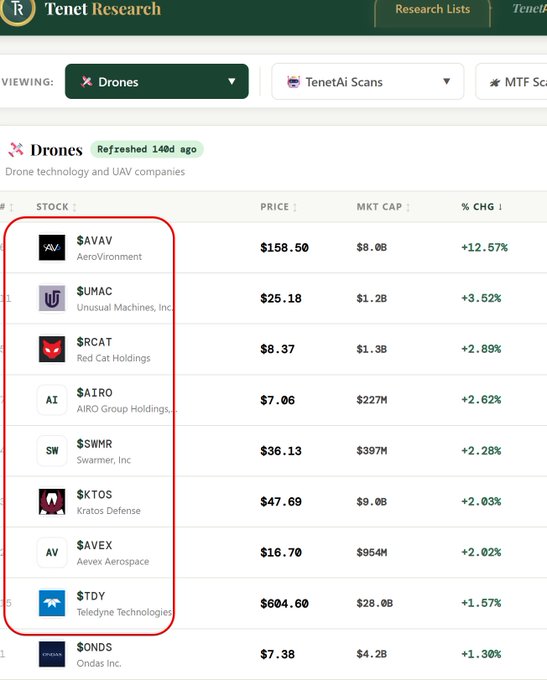Viewport: 547px width, 680px height.
Task: Click the $1.2B market cap value
Action: pos(371,298)
